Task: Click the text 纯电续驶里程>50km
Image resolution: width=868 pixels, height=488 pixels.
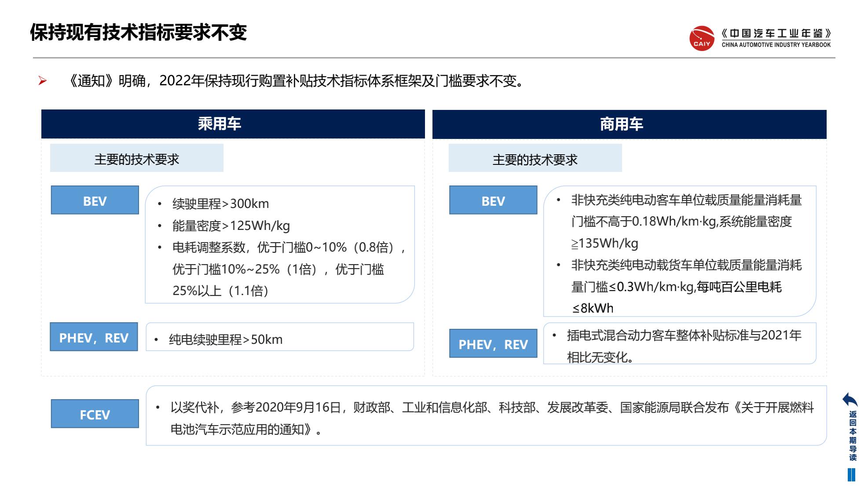Action: [226, 340]
